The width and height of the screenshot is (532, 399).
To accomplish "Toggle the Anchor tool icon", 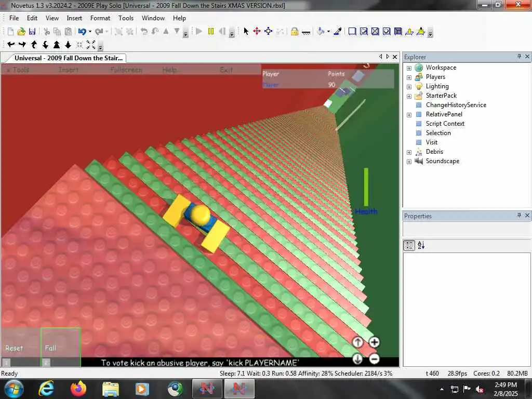I will (x=305, y=32).
